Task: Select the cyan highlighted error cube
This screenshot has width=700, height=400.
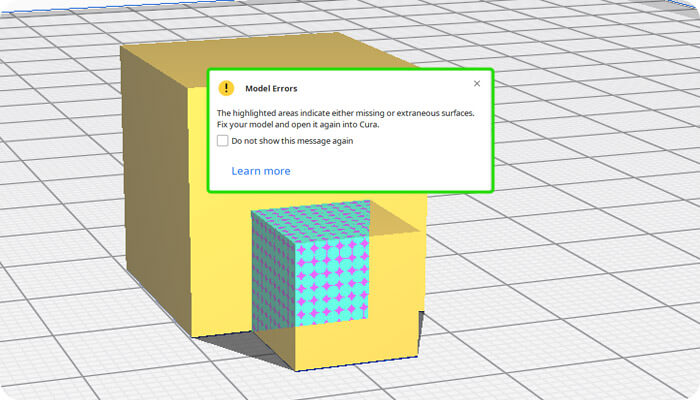Action: 310,266
